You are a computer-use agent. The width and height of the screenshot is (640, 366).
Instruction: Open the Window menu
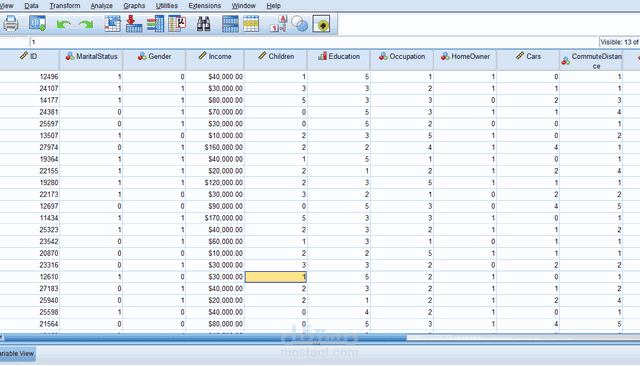click(x=244, y=6)
